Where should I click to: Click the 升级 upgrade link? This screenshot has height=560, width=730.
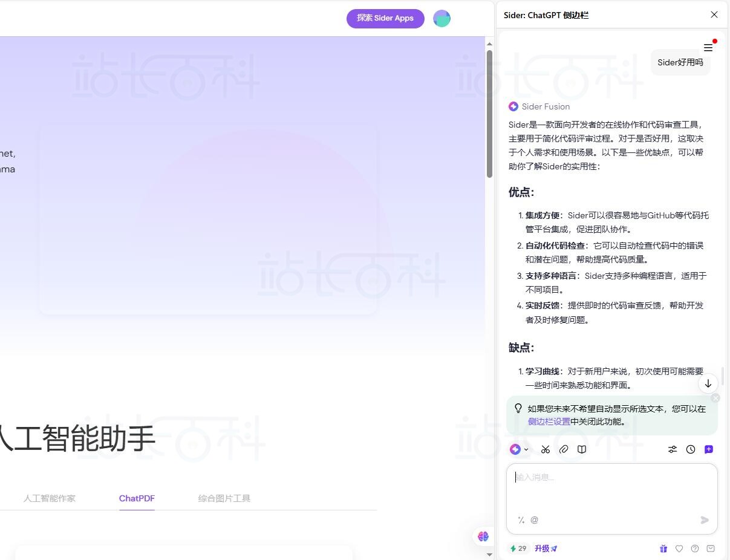click(x=546, y=549)
